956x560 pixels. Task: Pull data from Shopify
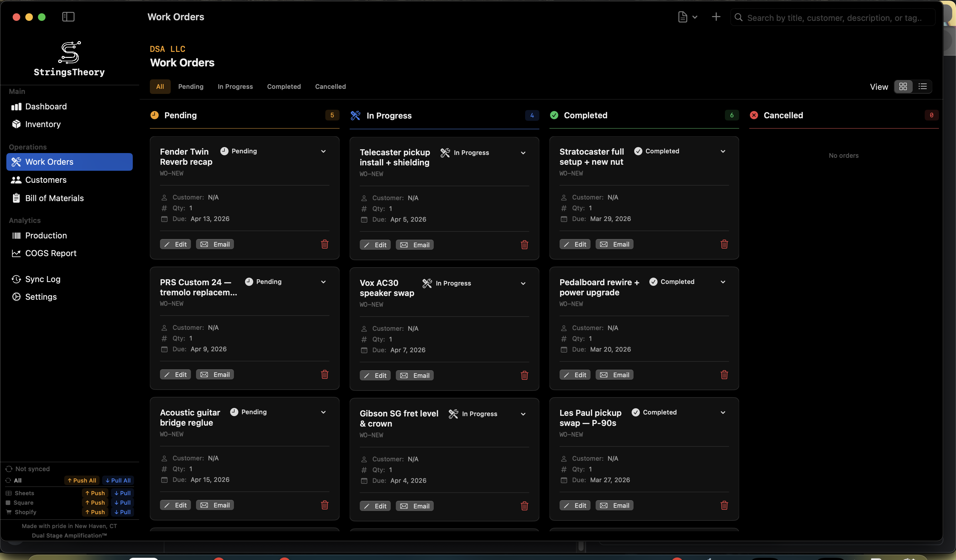122,512
